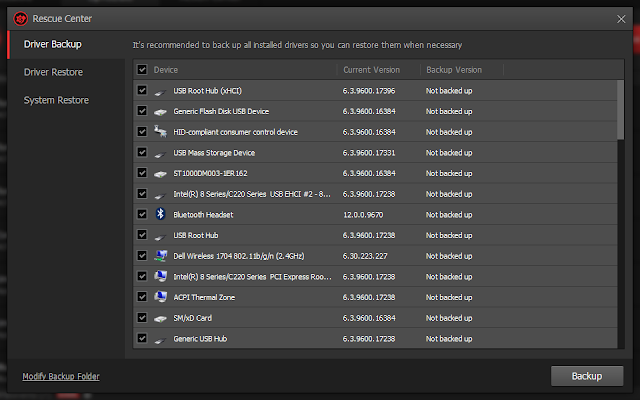Click the HID-compliant consumer control device icon
Viewport: 640px width, 400px height.
(160, 132)
